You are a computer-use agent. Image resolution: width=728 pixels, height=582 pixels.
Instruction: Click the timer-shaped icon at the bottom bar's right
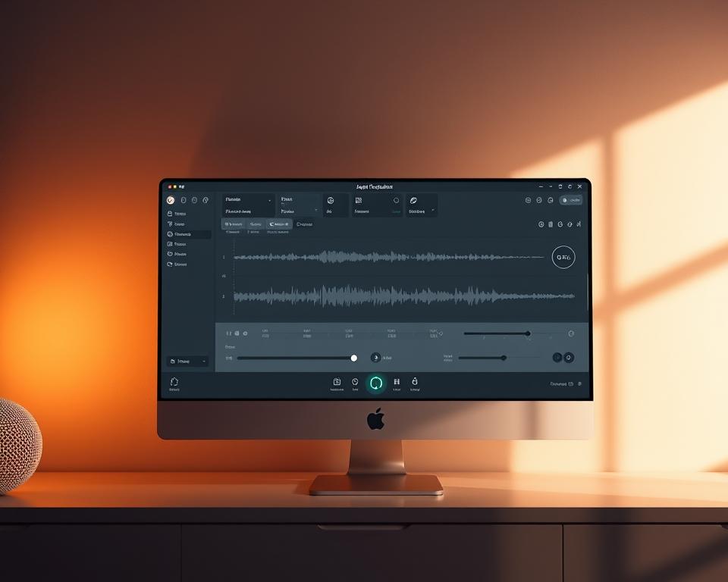(x=415, y=381)
